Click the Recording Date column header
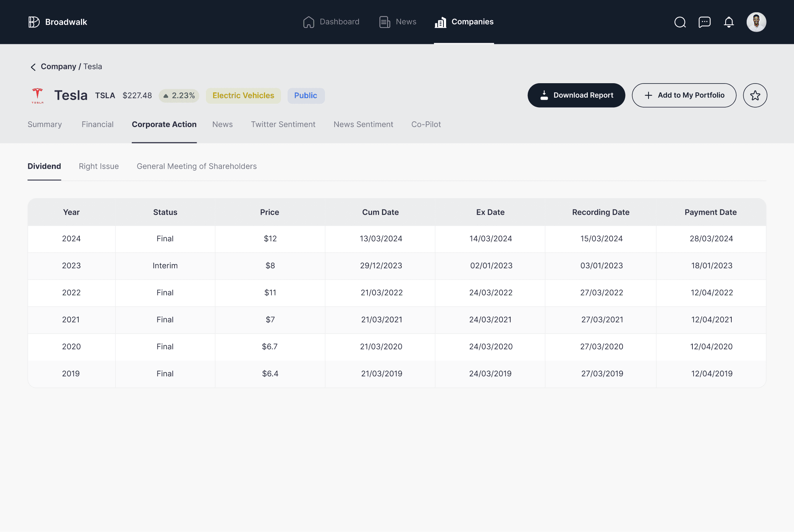The height and width of the screenshot is (532, 794). [x=601, y=212]
